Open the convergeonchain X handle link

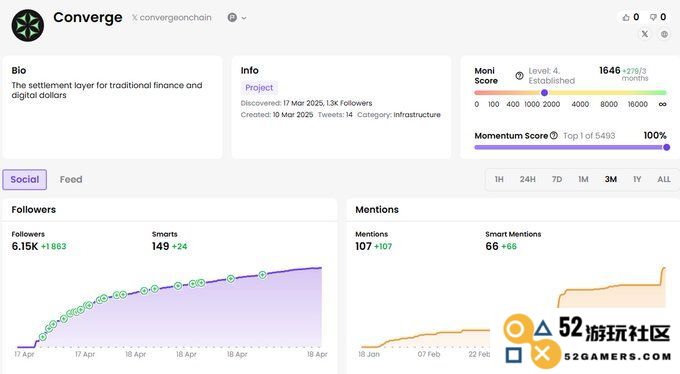pyautogui.click(x=172, y=17)
